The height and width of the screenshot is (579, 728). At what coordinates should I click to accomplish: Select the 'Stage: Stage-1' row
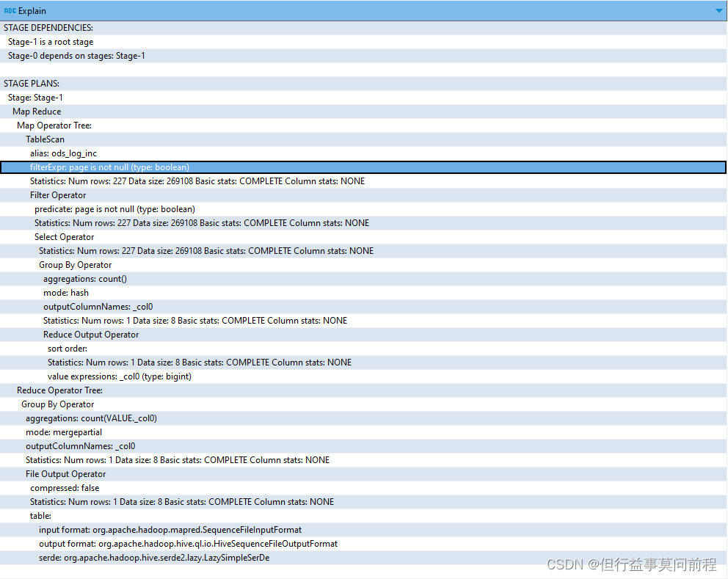363,98
